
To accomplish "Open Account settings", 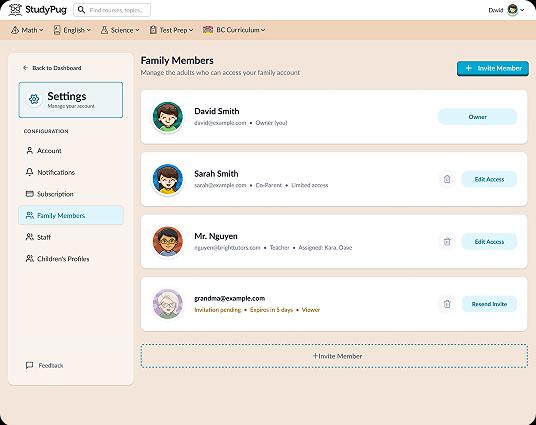I will 71,151.
